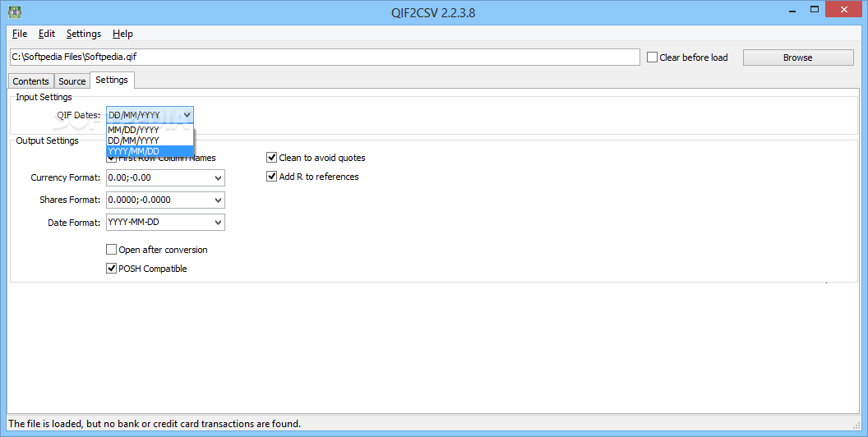Switch to the Contents tab

[x=31, y=81]
